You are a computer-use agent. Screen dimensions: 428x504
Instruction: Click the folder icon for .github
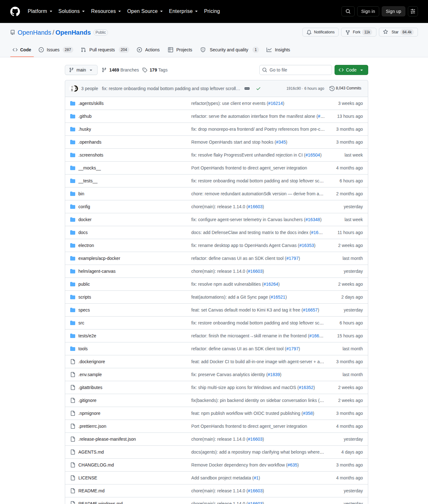click(x=73, y=116)
